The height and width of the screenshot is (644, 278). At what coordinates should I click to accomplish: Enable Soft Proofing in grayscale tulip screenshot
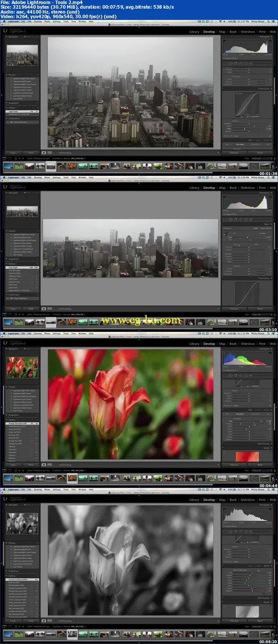pos(65,621)
